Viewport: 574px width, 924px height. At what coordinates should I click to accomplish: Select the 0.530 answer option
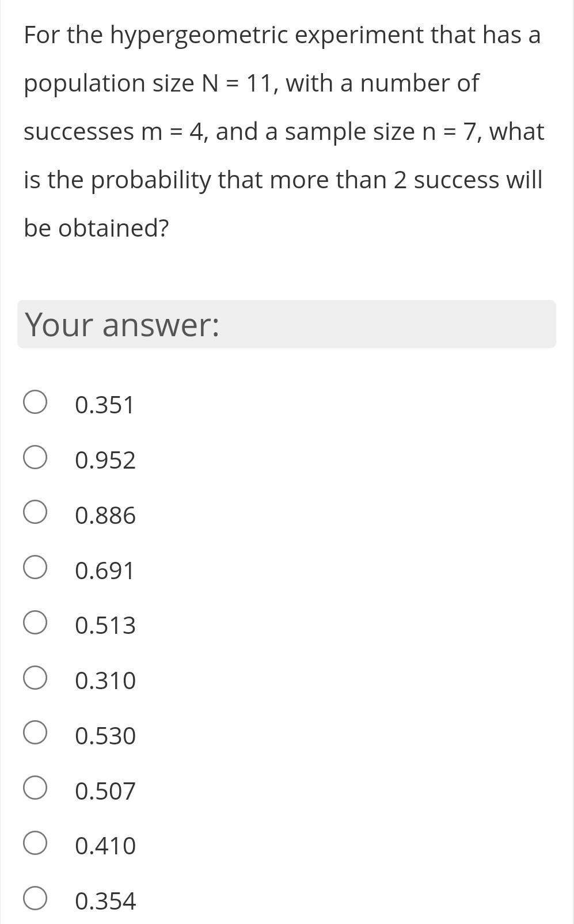pos(105,735)
